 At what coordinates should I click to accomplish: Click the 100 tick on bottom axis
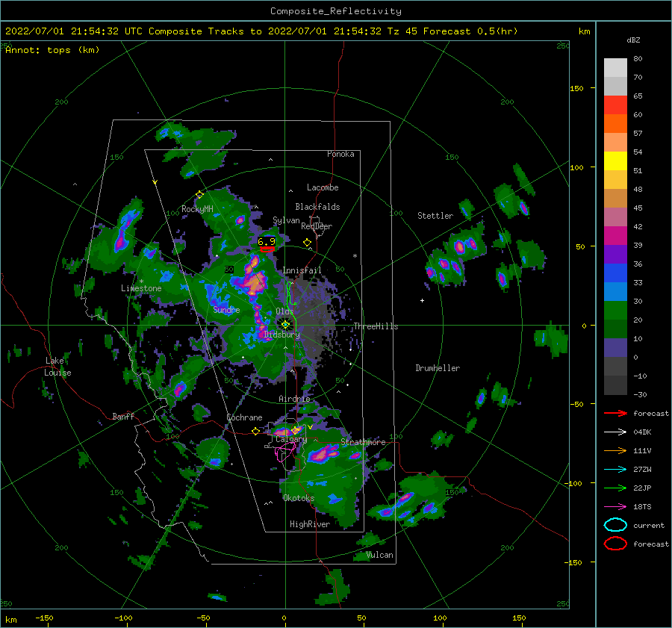pos(440,618)
